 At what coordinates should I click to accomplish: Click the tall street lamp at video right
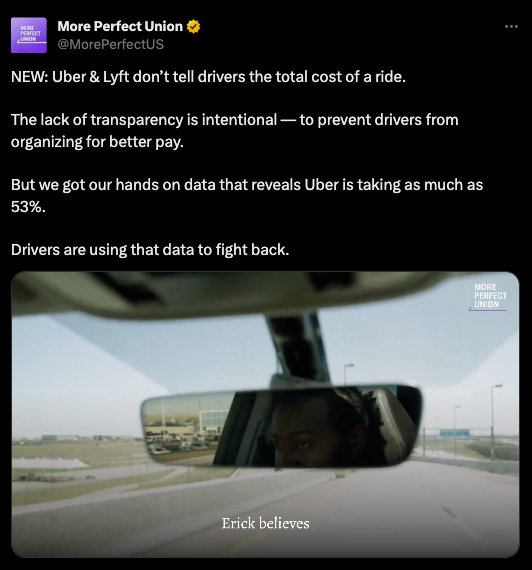pos(494,422)
